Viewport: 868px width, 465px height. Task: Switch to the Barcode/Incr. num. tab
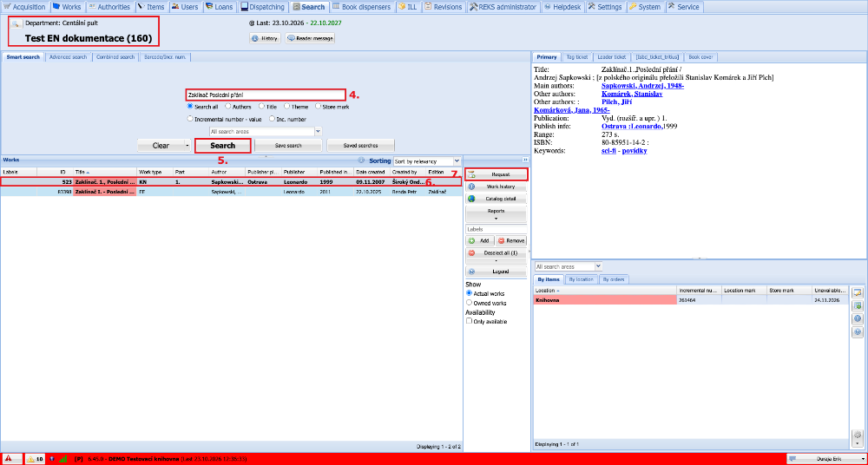(165, 56)
